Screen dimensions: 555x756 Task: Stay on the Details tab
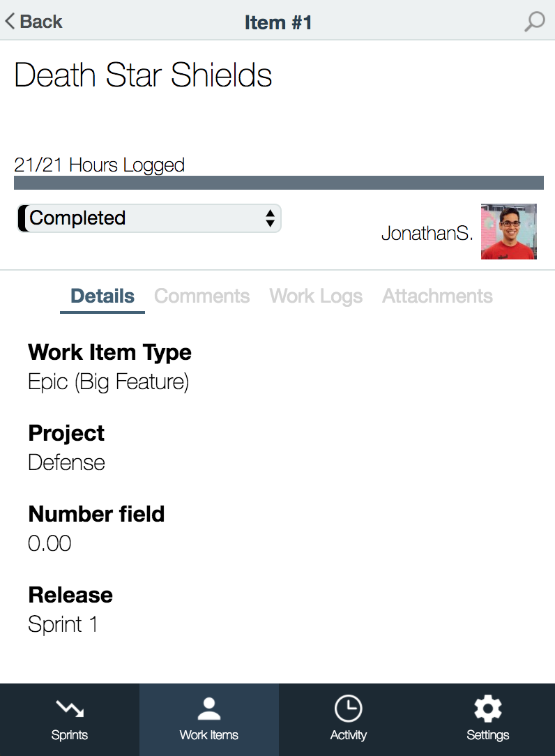(x=102, y=296)
